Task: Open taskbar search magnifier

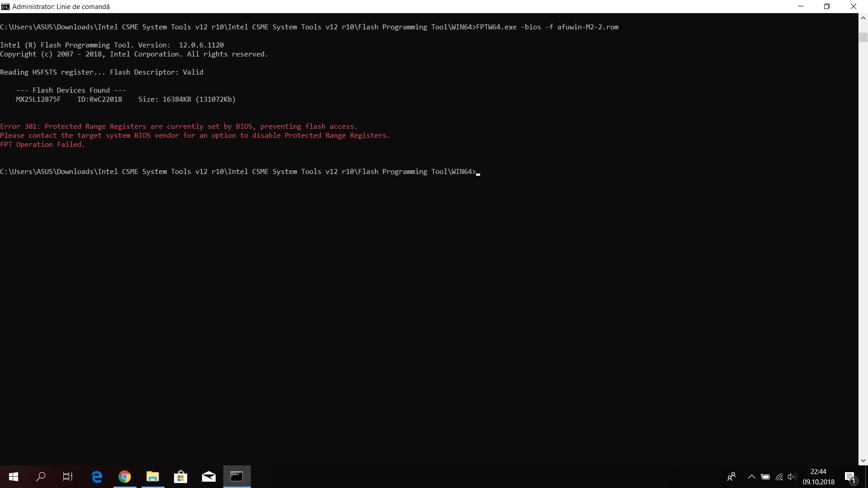Action: 41,476
